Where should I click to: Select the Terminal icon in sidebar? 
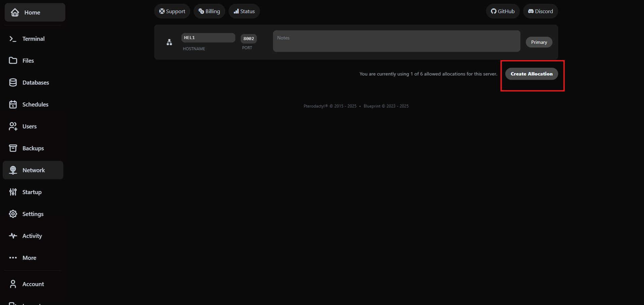pyautogui.click(x=13, y=38)
